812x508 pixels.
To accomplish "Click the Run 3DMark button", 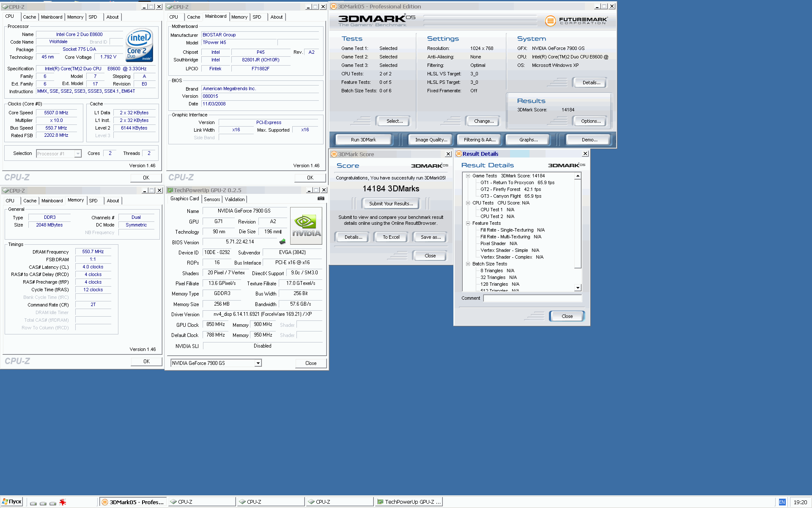I will coord(363,140).
